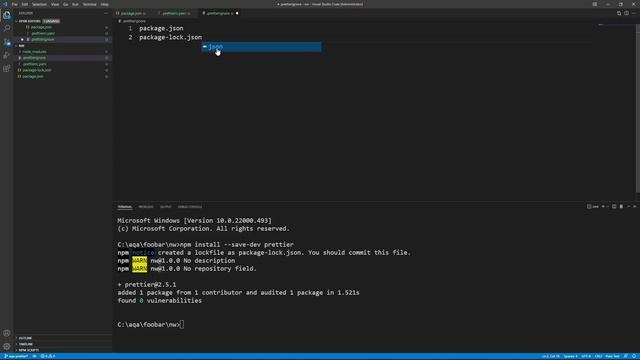This screenshot has height=360, width=640.
Task: Click unsaved dot on .prettierignore tab
Action: pos(237,13)
